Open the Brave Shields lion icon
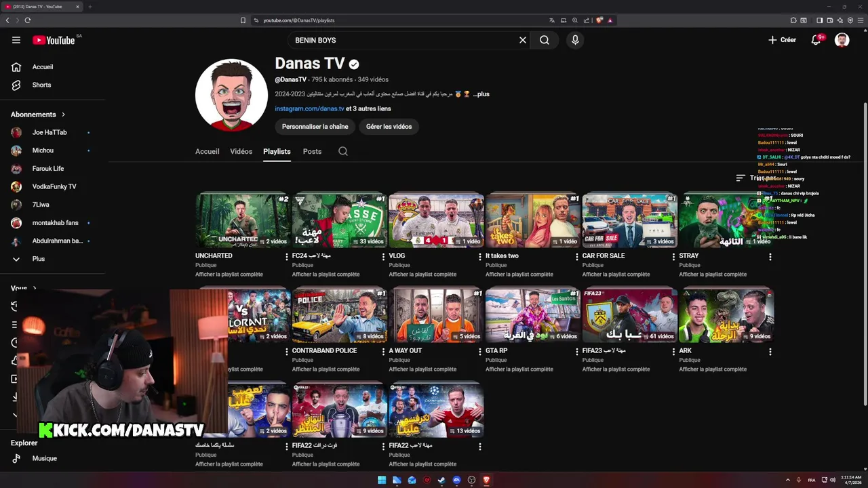Screen dimensions: 868x488 pyautogui.click(x=599, y=20)
